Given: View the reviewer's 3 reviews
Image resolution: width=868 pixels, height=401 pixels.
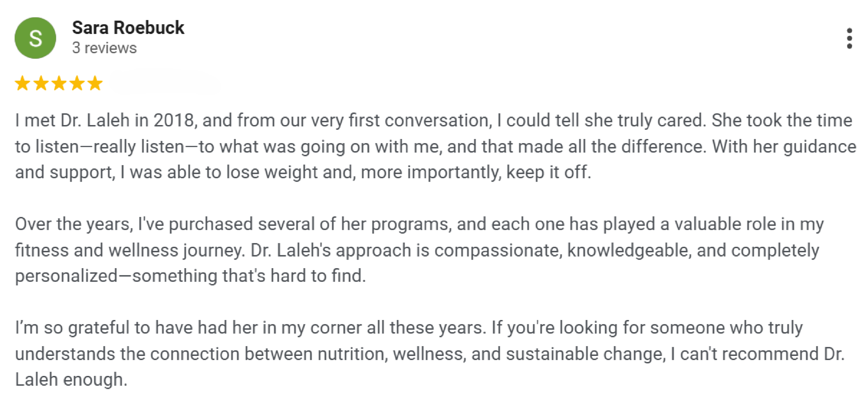Looking at the screenshot, I should [x=104, y=48].
